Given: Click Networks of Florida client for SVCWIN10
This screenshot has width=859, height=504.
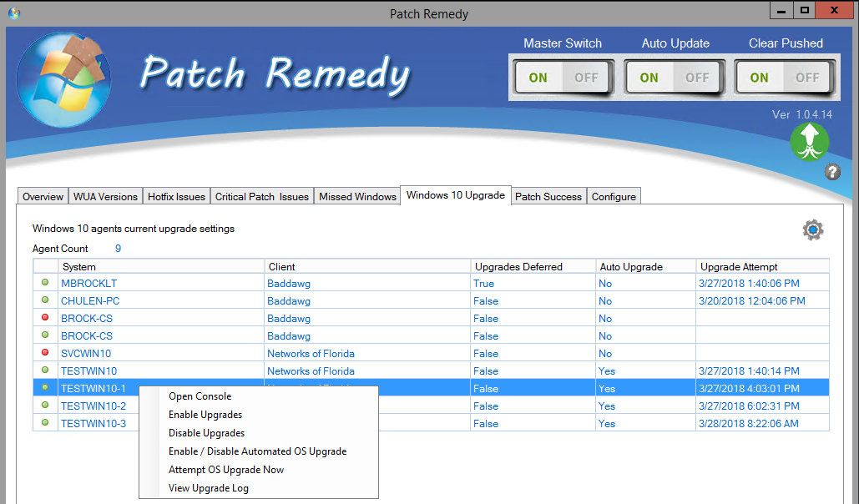Looking at the screenshot, I should coord(311,354).
